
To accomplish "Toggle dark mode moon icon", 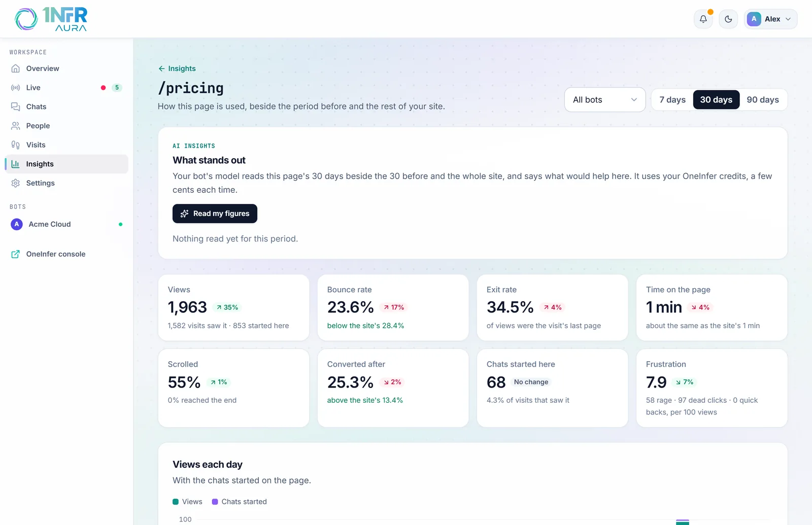I will pyautogui.click(x=728, y=19).
